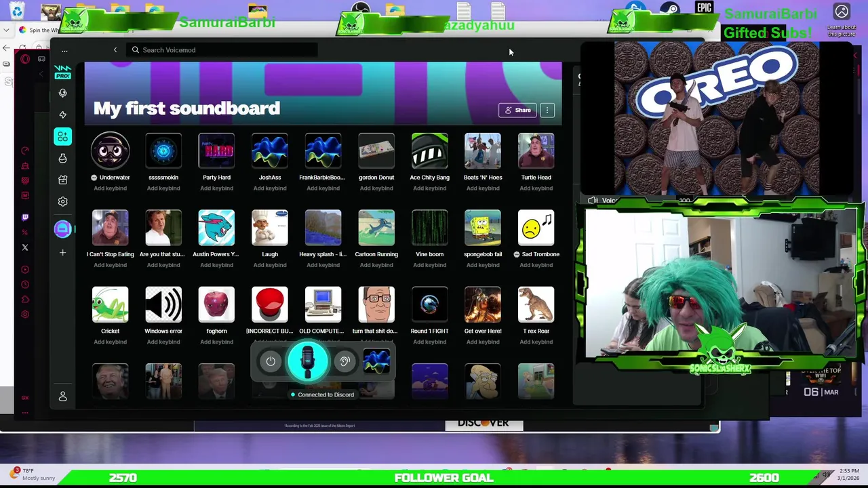The height and width of the screenshot is (488, 868).
Task: Toggle hear myself ear button
Action: [x=344, y=361]
